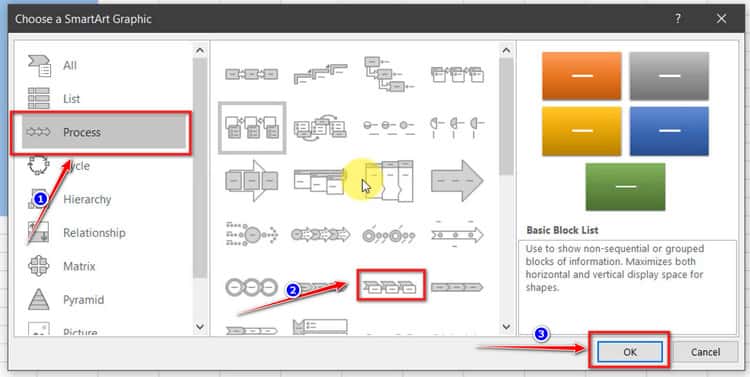This screenshot has height=377, width=750.
Task: Choose the Step Down Process layout
Action: (x=389, y=74)
